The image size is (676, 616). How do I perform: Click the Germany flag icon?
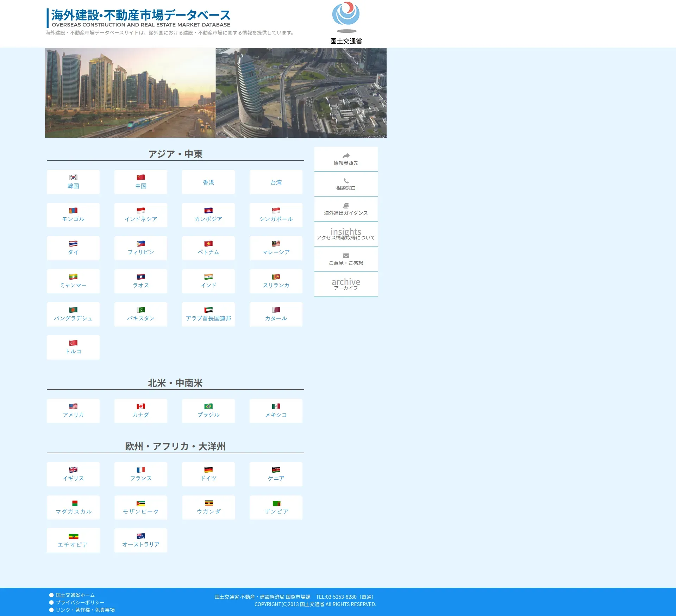[x=208, y=470]
